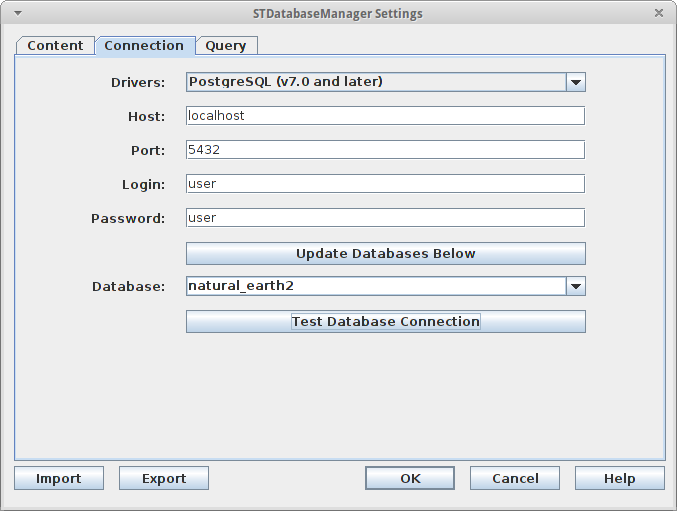Image resolution: width=677 pixels, height=511 pixels.
Task: Open the window menu in title bar
Action: (x=18, y=14)
